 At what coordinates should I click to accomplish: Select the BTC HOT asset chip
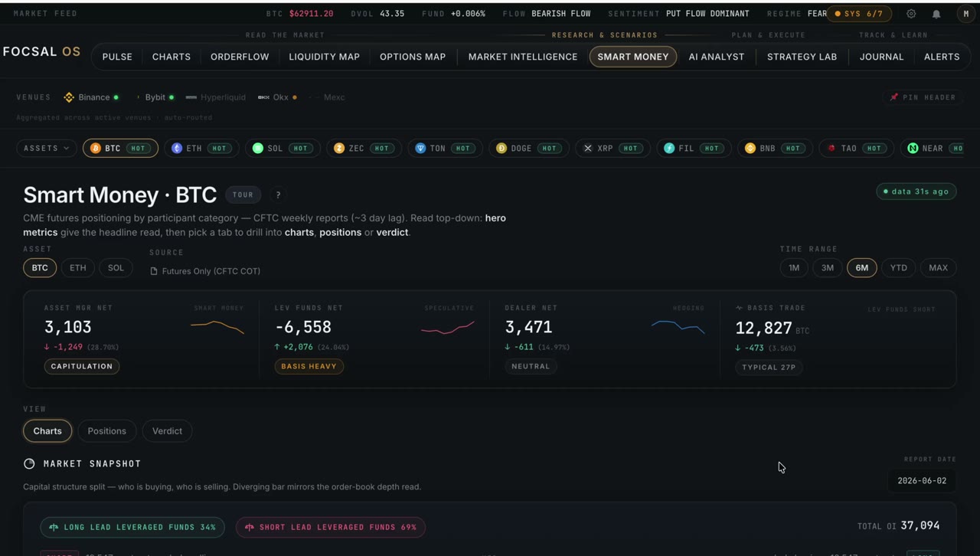click(x=120, y=149)
